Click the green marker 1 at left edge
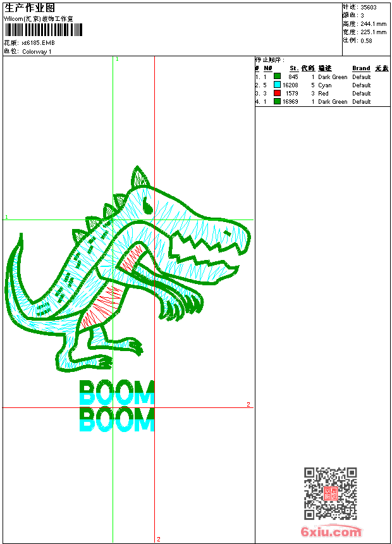 6,217
